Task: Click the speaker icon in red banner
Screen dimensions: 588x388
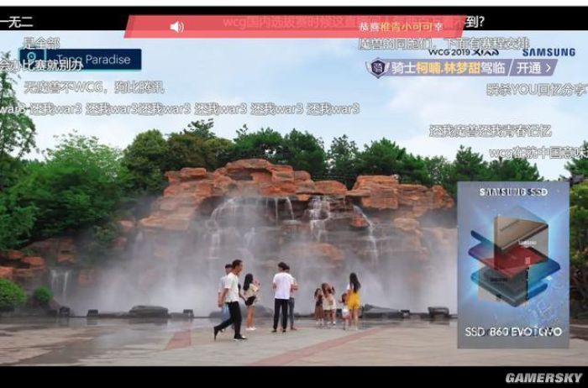Action: 176,27
